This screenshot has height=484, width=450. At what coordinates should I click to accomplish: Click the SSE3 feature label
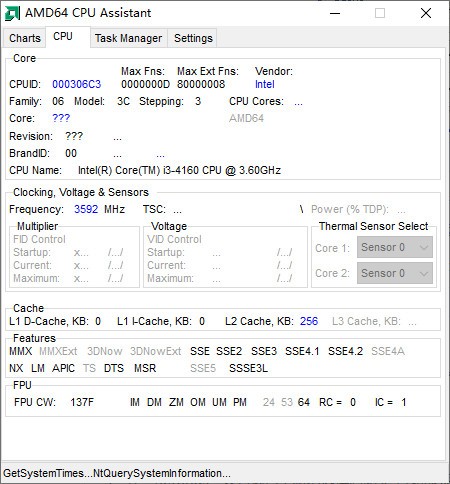point(264,351)
